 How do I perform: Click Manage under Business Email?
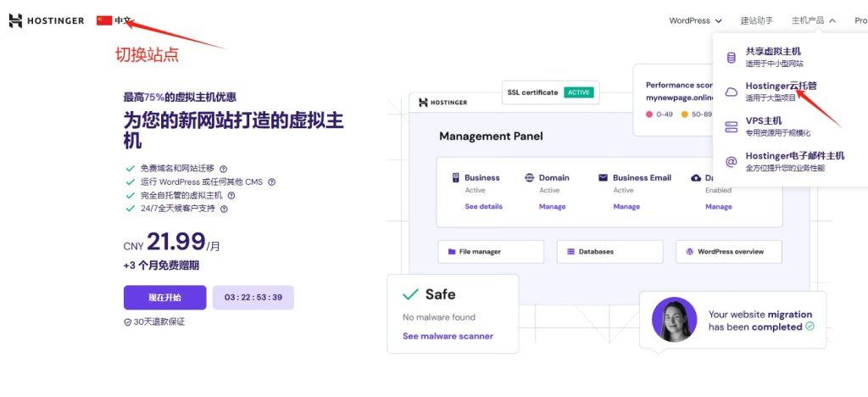click(x=626, y=206)
